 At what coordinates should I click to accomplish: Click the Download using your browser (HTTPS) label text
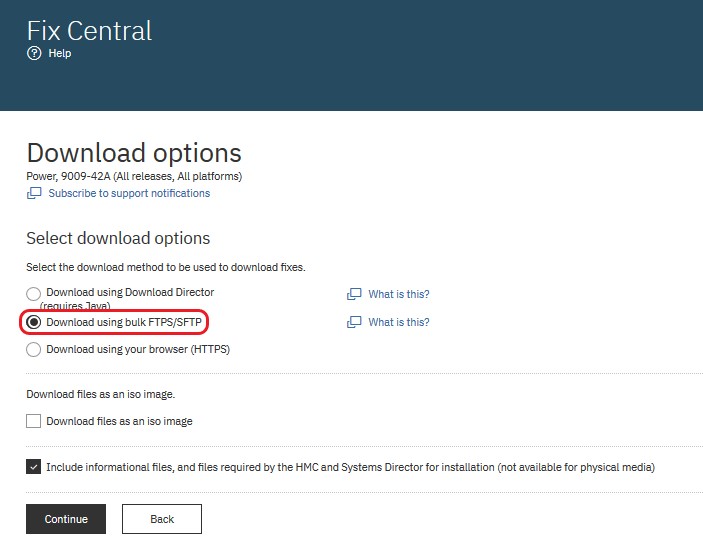point(138,350)
